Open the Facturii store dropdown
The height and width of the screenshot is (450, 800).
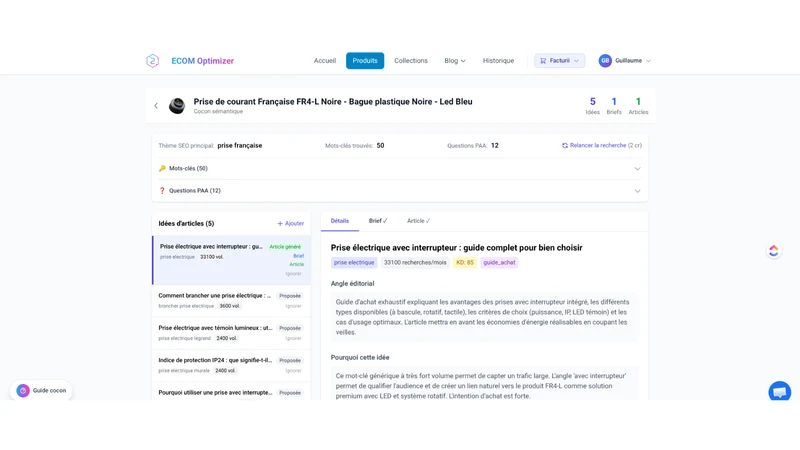click(x=559, y=61)
